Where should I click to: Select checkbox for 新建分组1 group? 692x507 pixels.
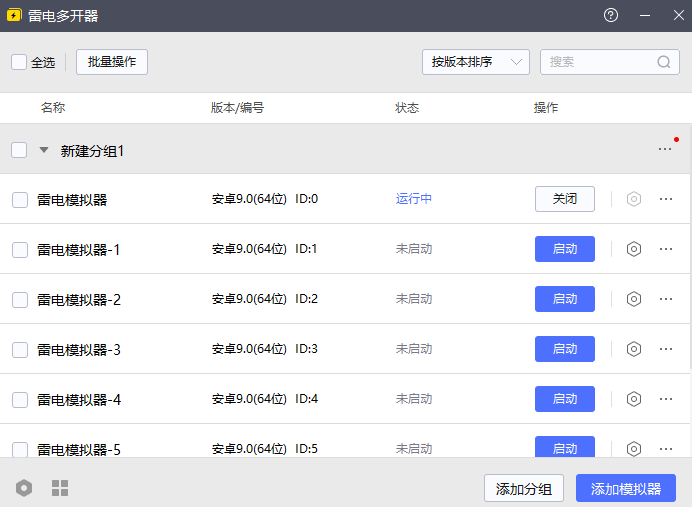[19, 150]
